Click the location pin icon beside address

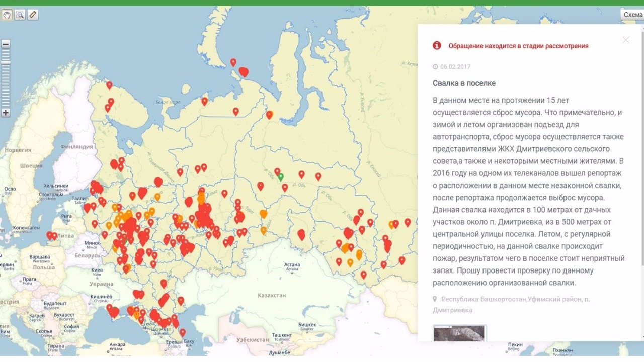(x=435, y=299)
